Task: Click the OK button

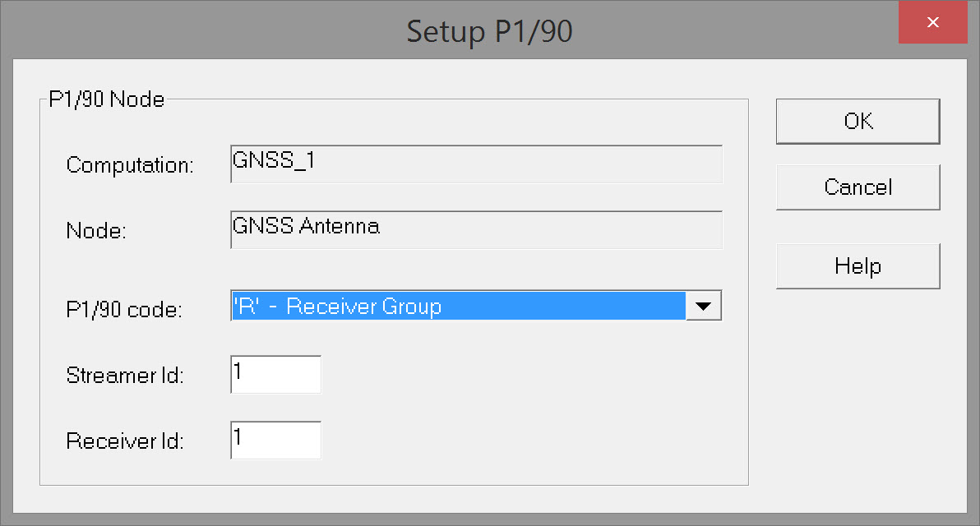Action: [857, 122]
